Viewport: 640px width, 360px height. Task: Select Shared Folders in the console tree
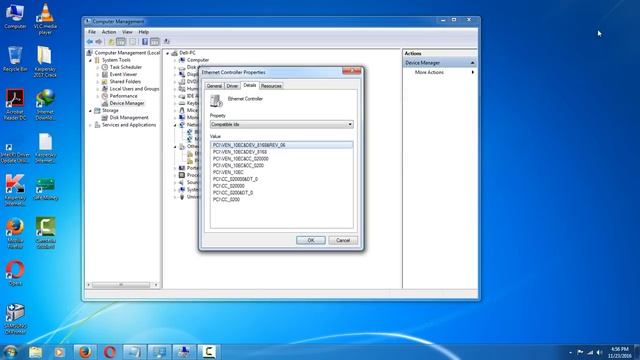point(125,82)
